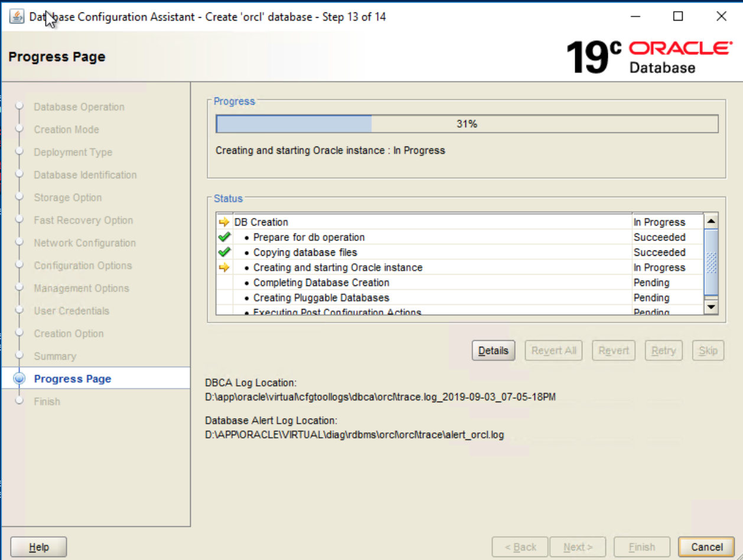This screenshot has width=743, height=560.
Task: Select the Prepare for db operation row
Action: 460,237
